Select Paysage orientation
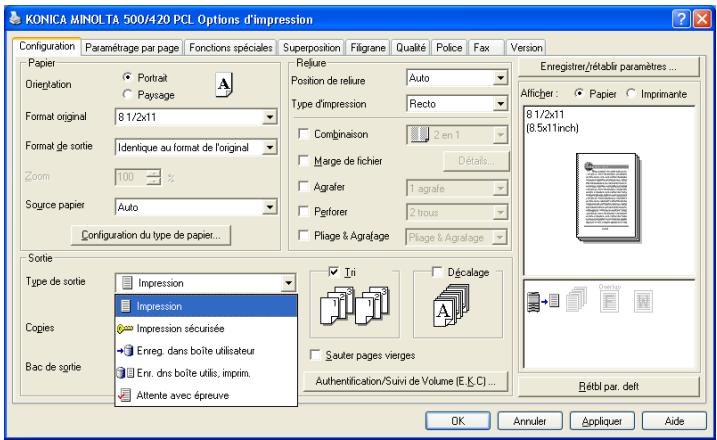 (x=128, y=94)
